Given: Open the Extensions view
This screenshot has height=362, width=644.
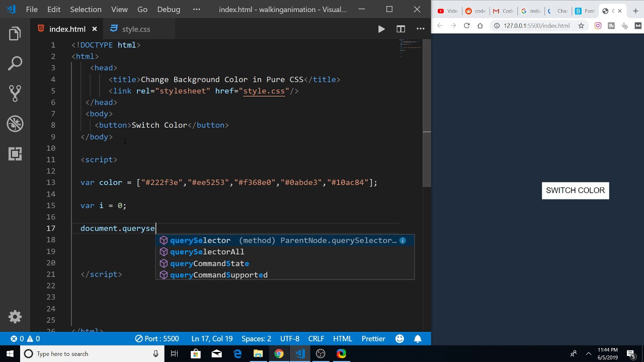Looking at the screenshot, I should [x=15, y=154].
